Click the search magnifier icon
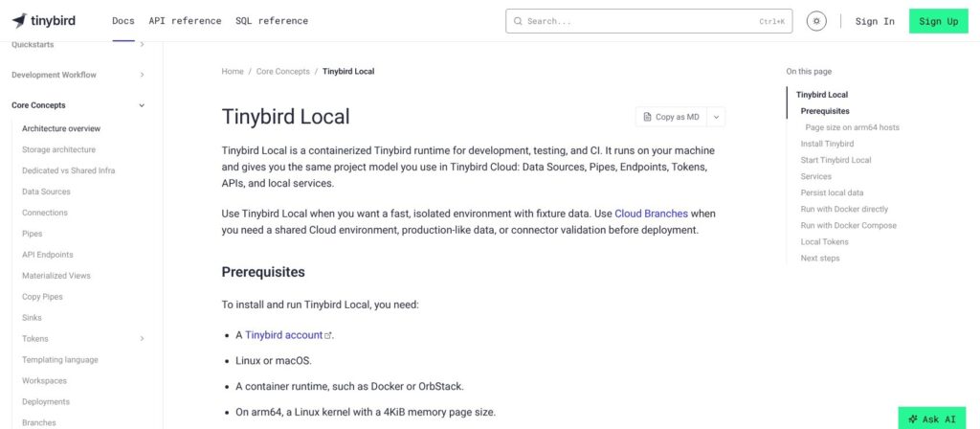 [x=518, y=21]
